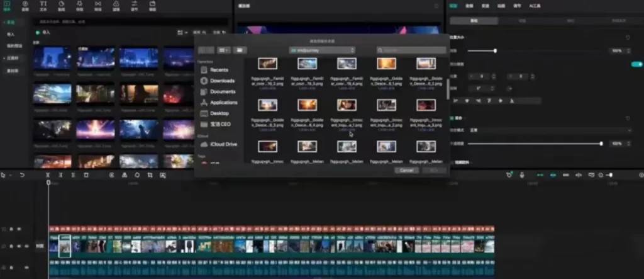Toggle the eye visibility icon on the top subtitle track
Image resolution: width=644 pixels, height=279 pixels.
pos(19,229)
